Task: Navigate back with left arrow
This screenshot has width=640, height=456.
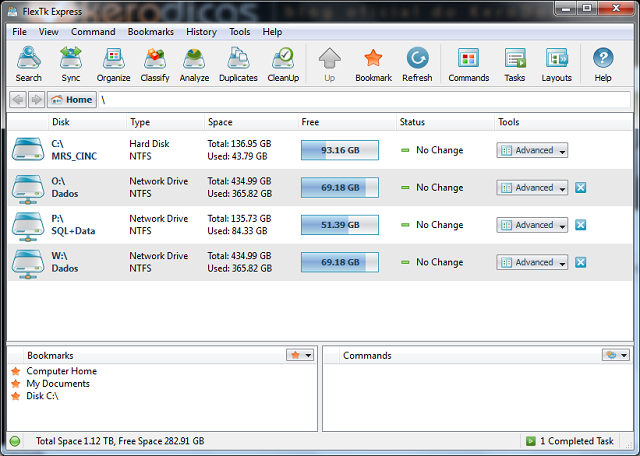Action: click(18, 100)
